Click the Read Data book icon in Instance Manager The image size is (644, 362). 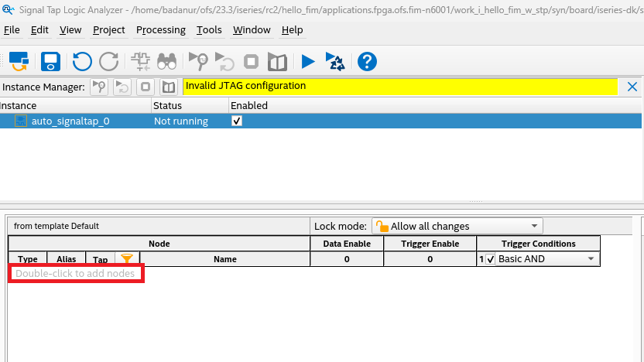(168, 87)
